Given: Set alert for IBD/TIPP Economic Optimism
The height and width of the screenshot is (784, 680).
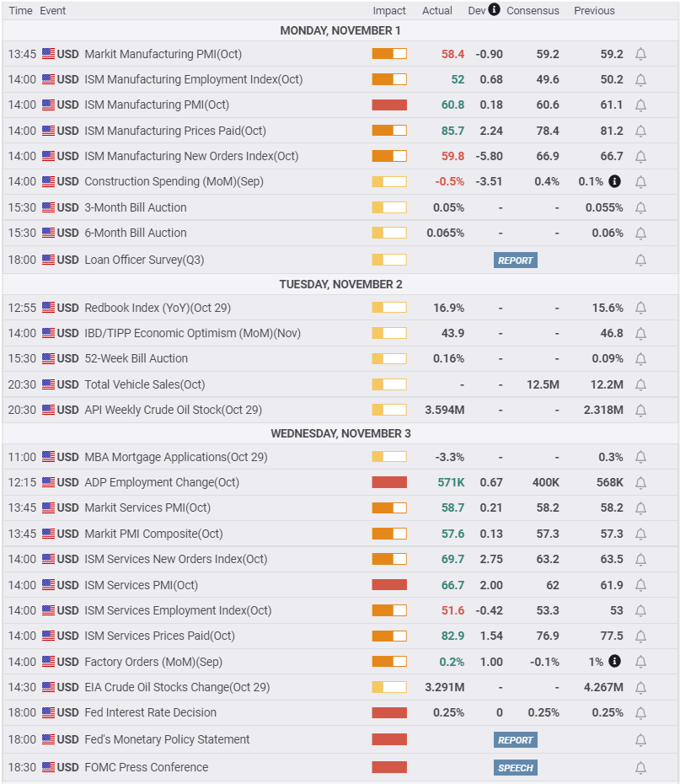Looking at the screenshot, I should (x=640, y=334).
